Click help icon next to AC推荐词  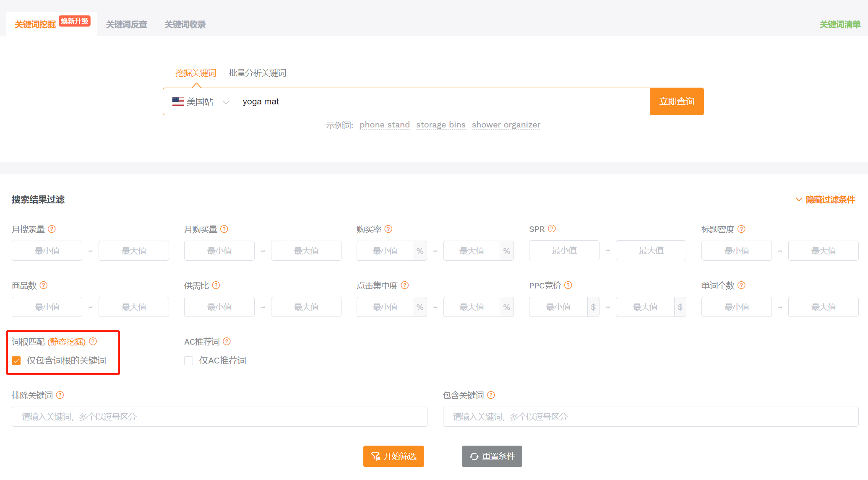tap(227, 341)
